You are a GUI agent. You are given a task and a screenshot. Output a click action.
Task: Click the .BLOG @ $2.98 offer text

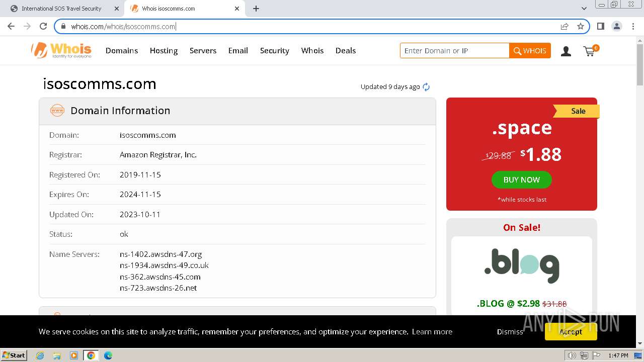point(521,304)
